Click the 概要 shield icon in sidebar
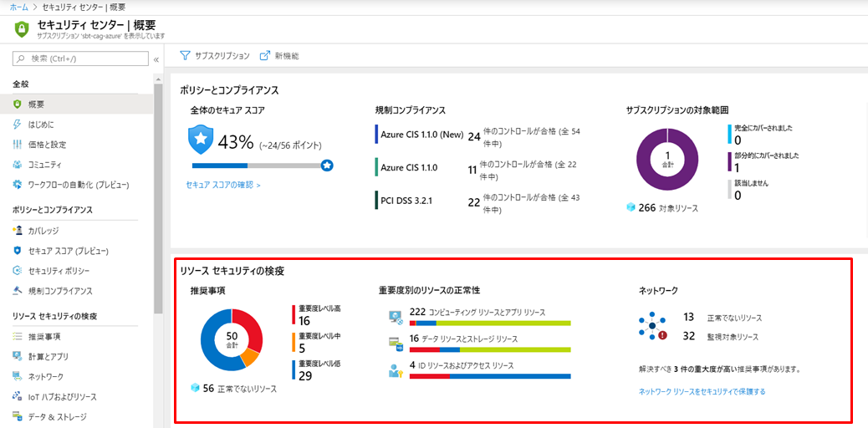The width and height of the screenshot is (868, 428). coord(18,104)
